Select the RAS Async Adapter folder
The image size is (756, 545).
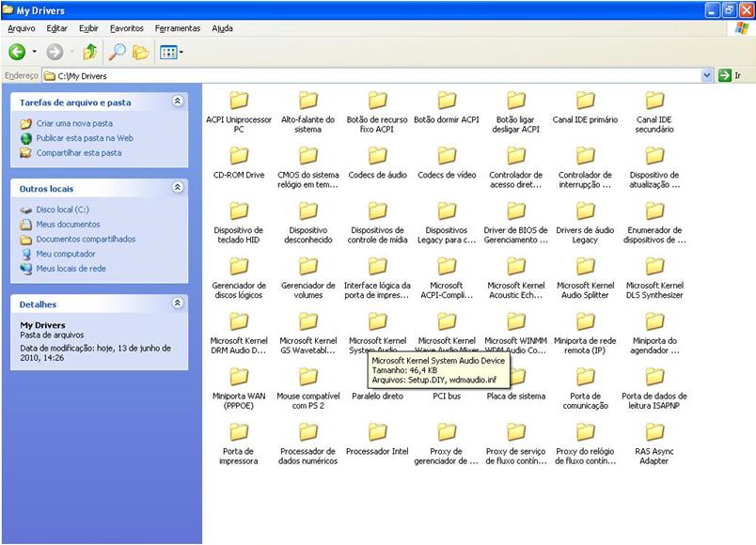pyautogui.click(x=654, y=433)
